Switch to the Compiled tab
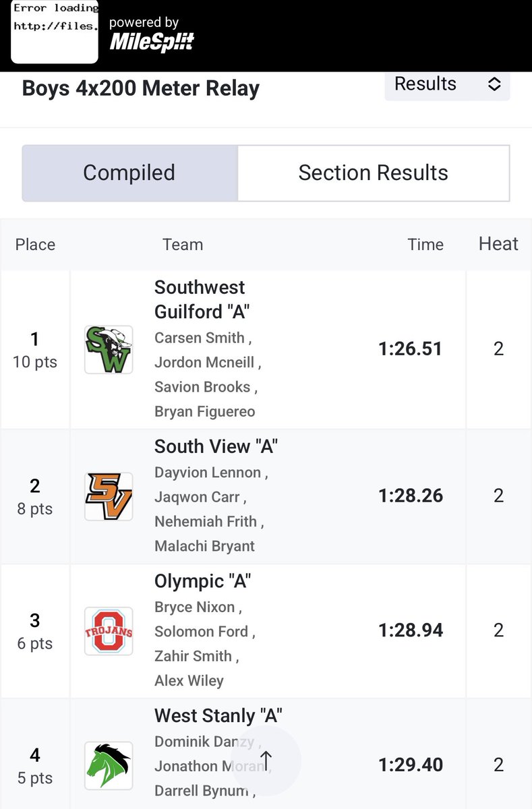Viewport: 532px width, 809px height. (129, 173)
